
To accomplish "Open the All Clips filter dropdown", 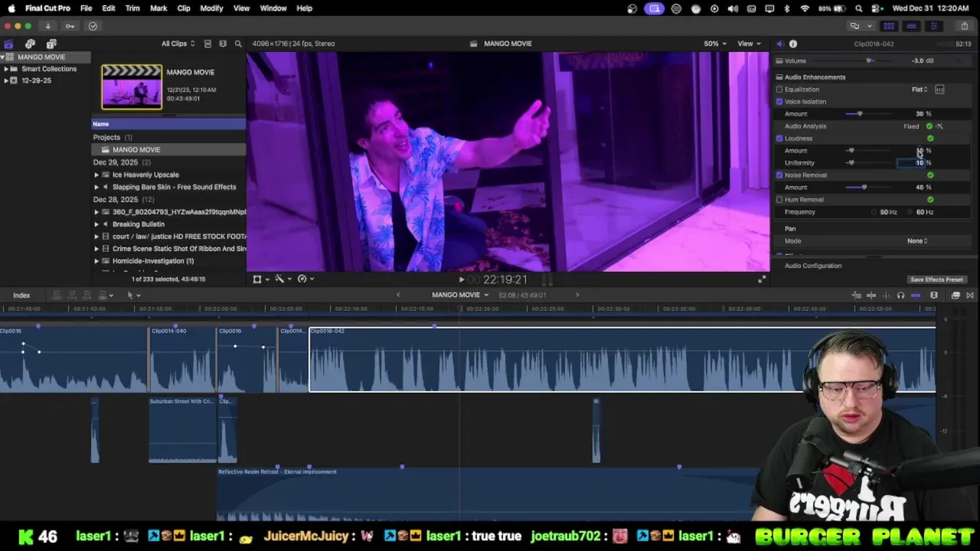I will pyautogui.click(x=178, y=44).
